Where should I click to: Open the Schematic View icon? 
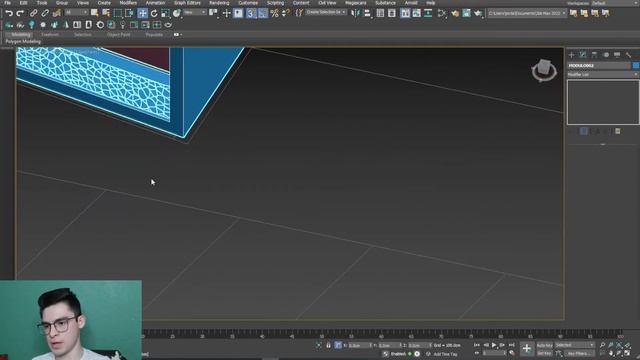428,13
